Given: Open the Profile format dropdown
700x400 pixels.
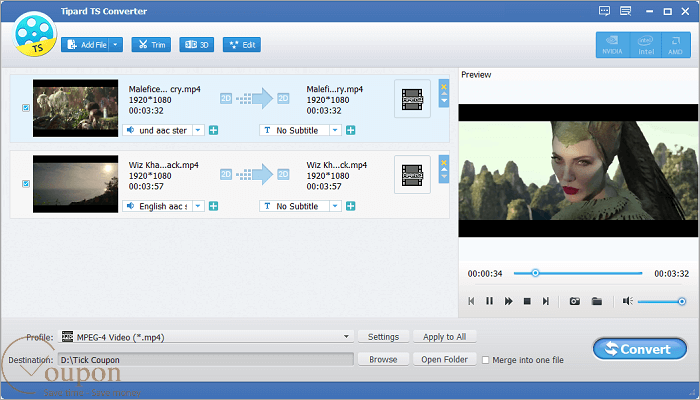Looking at the screenshot, I should [x=206, y=337].
